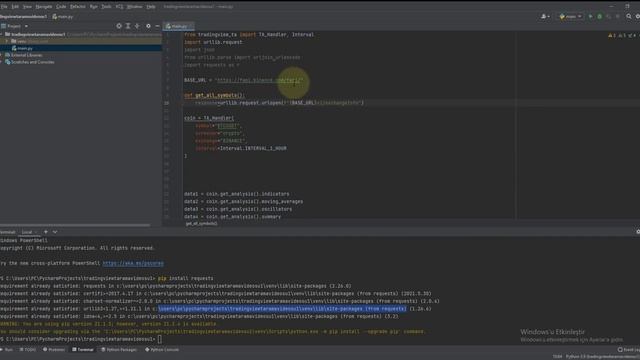Open the aka.ms/pscore6 link in terminal
The height and width of the screenshot is (360, 640).
[x=133, y=264]
